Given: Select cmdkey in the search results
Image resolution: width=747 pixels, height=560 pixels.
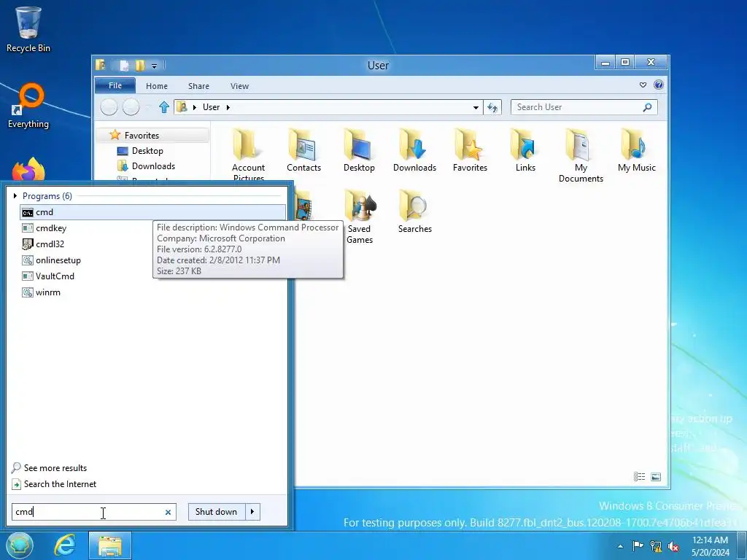Looking at the screenshot, I should [44, 228].
